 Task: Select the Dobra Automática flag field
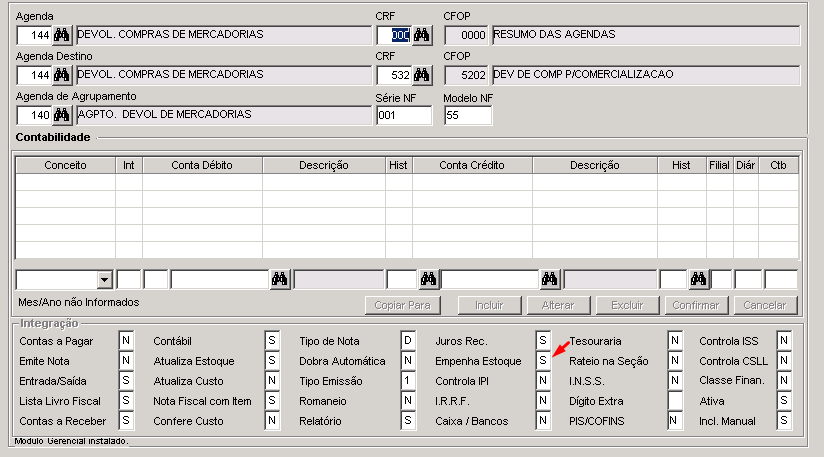pos(408,360)
